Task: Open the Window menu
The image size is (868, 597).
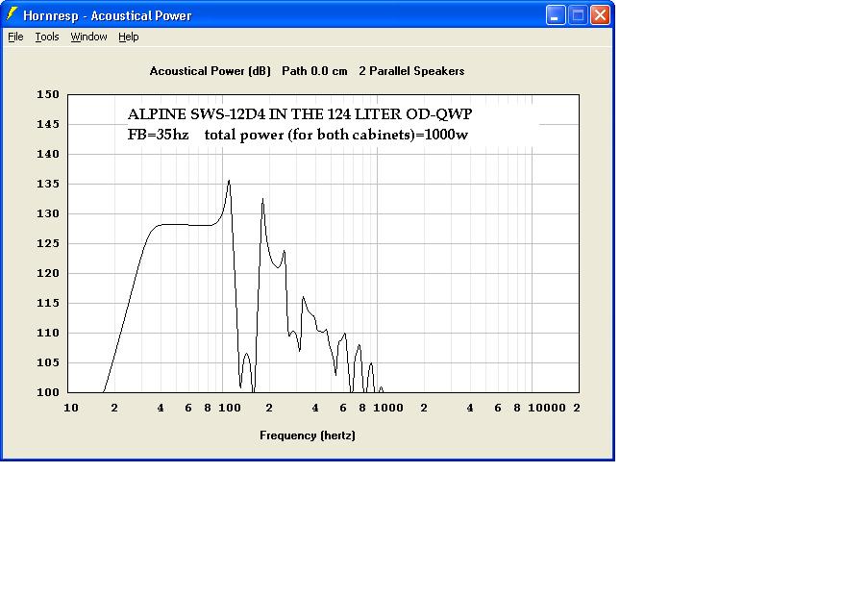Action: 88,37
